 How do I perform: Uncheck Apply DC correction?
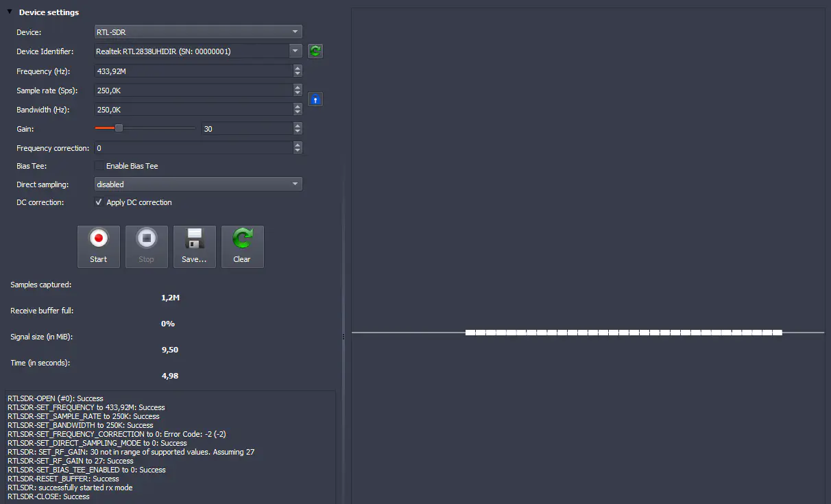click(99, 202)
